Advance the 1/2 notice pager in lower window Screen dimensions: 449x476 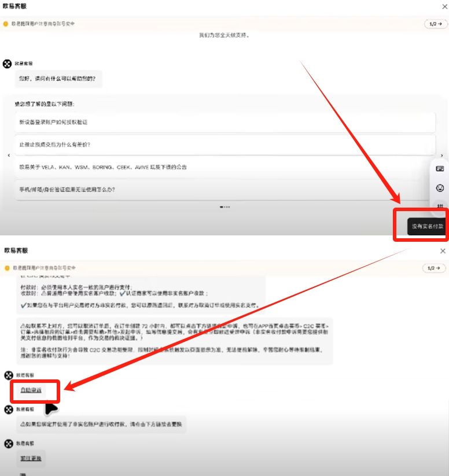click(x=435, y=268)
